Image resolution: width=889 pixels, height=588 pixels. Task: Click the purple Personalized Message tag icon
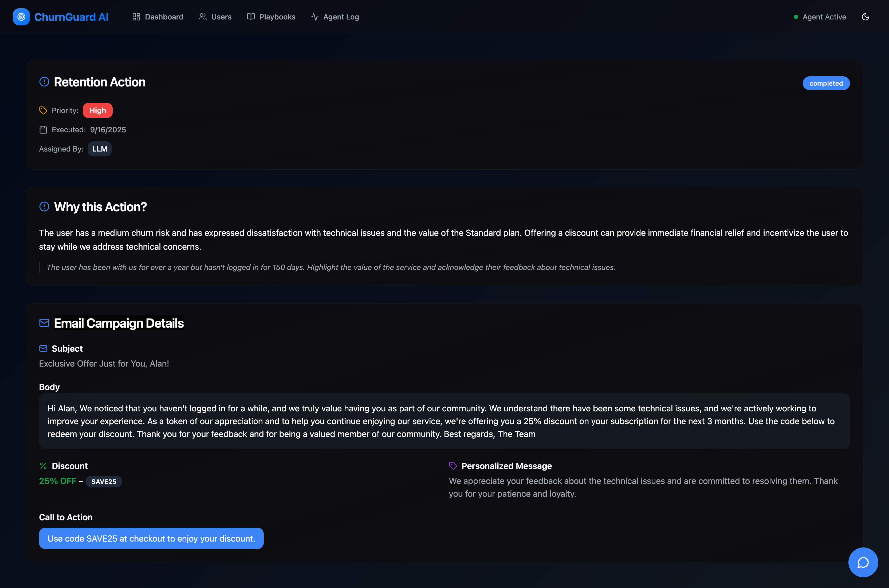453,466
